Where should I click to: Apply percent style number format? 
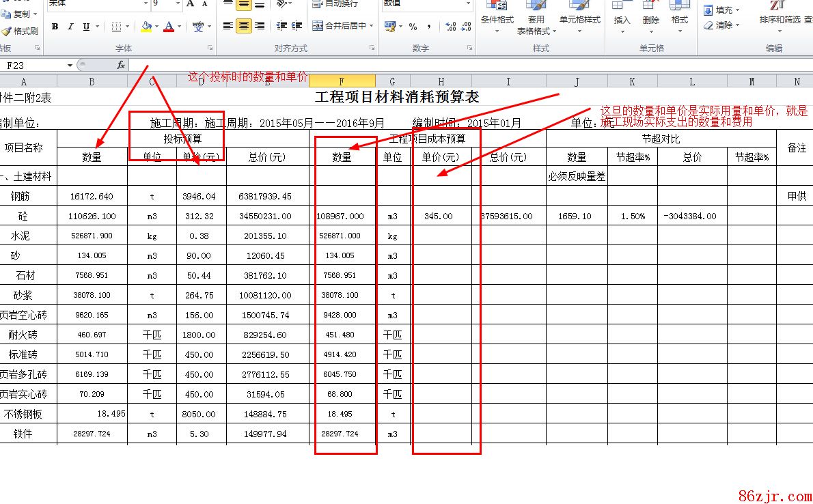(x=413, y=27)
